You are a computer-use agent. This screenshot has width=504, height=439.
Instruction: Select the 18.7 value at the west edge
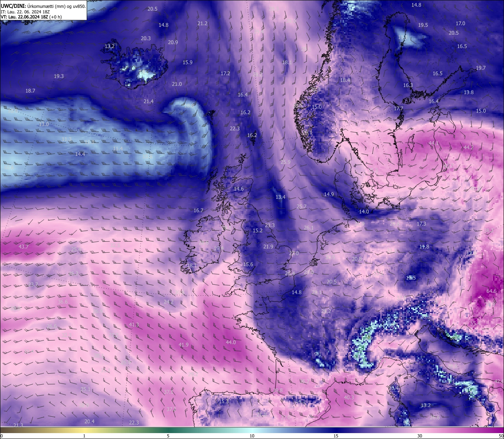click(x=30, y=91)
